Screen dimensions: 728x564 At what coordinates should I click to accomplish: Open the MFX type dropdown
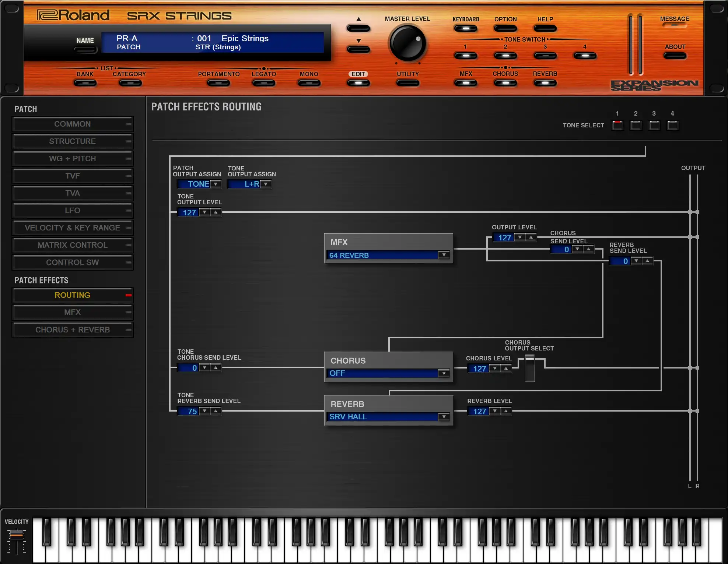pyautogui.click(x=444, y=255)
